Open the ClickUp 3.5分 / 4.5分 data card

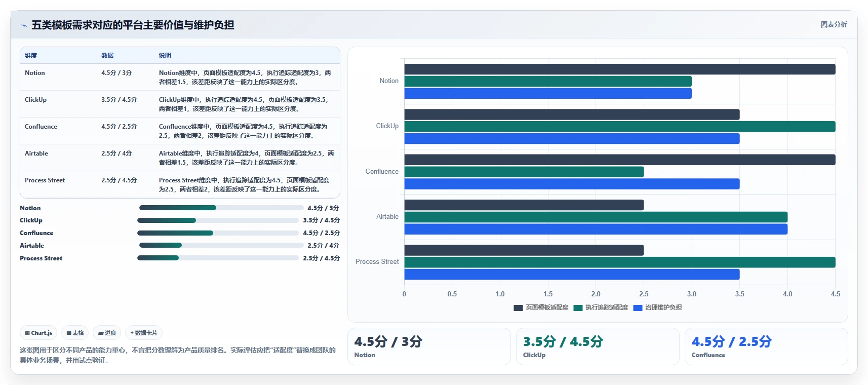point(598,346)
